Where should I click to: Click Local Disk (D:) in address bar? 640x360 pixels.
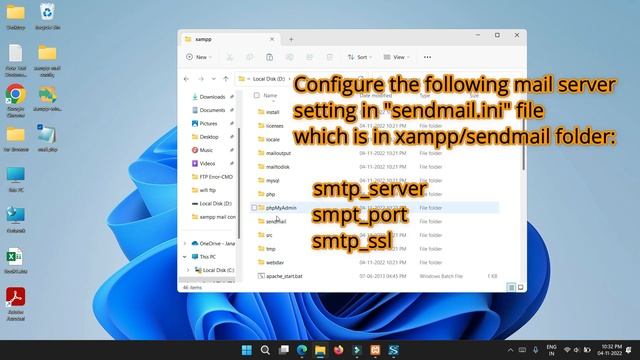click(269, 79)
